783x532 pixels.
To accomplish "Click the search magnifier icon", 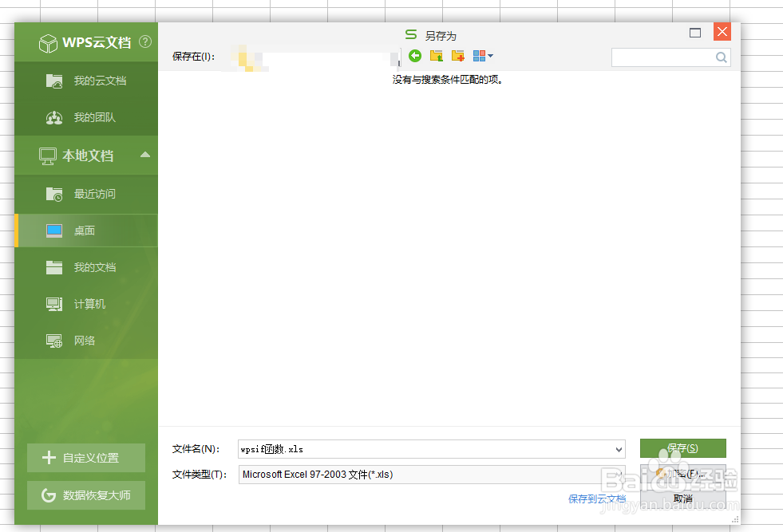I will click(x=721, y=57).
